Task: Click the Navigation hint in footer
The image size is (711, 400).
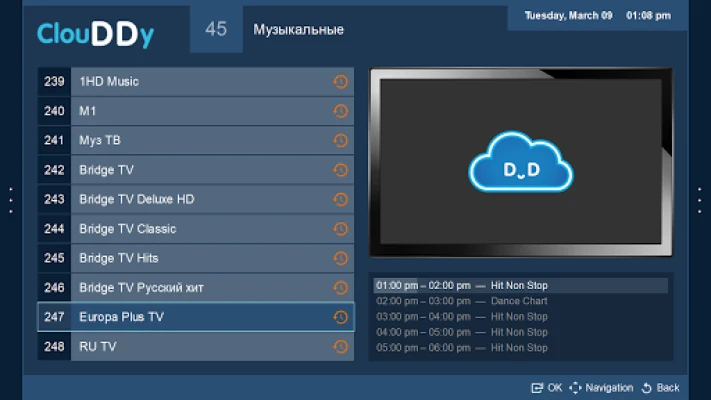Action: coord(601,388)
